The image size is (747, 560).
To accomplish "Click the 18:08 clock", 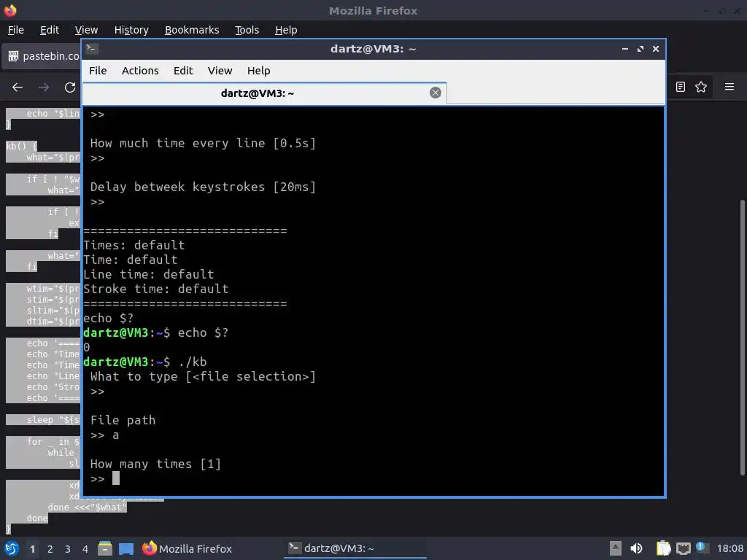I will [730, 548].
